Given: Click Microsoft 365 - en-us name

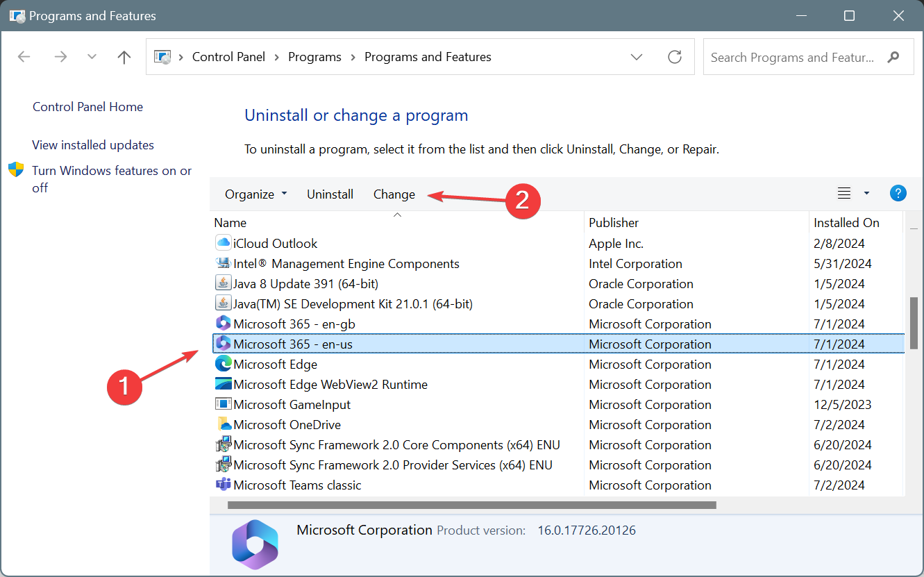Looking at the screenshot, I should coord(293,344).
